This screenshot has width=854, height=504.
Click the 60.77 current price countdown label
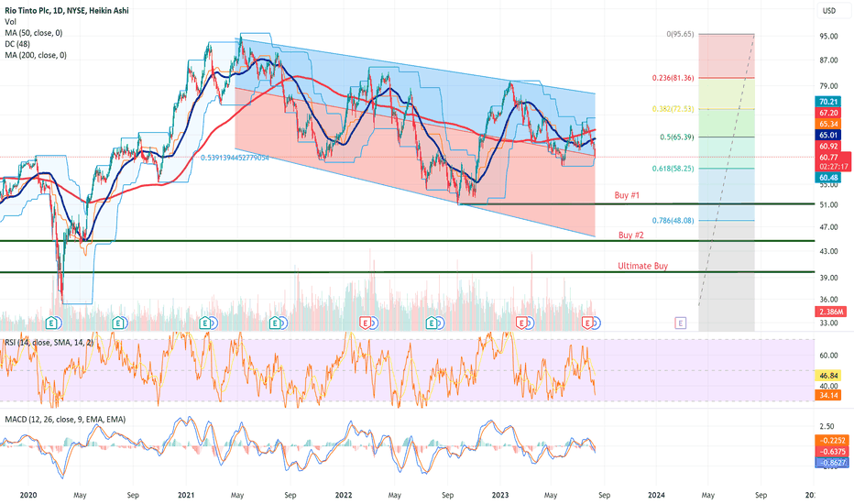[833, 162]
